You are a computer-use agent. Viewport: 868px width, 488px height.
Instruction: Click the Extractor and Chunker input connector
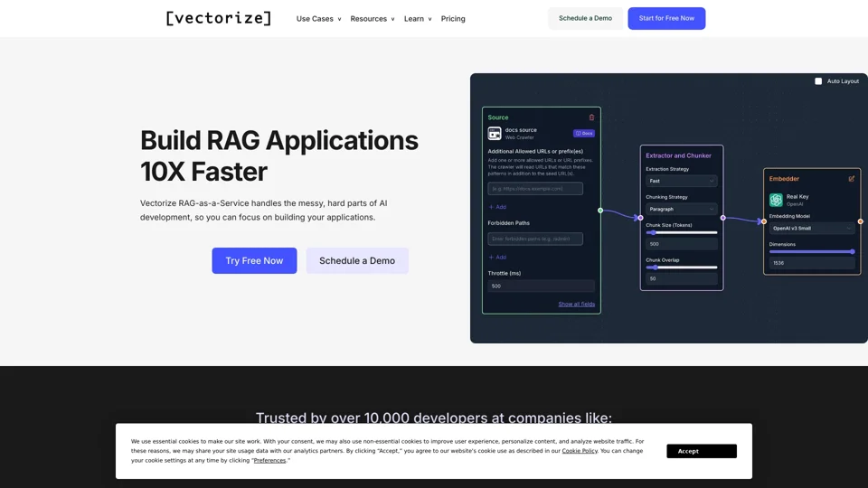(x=640, y=218)
